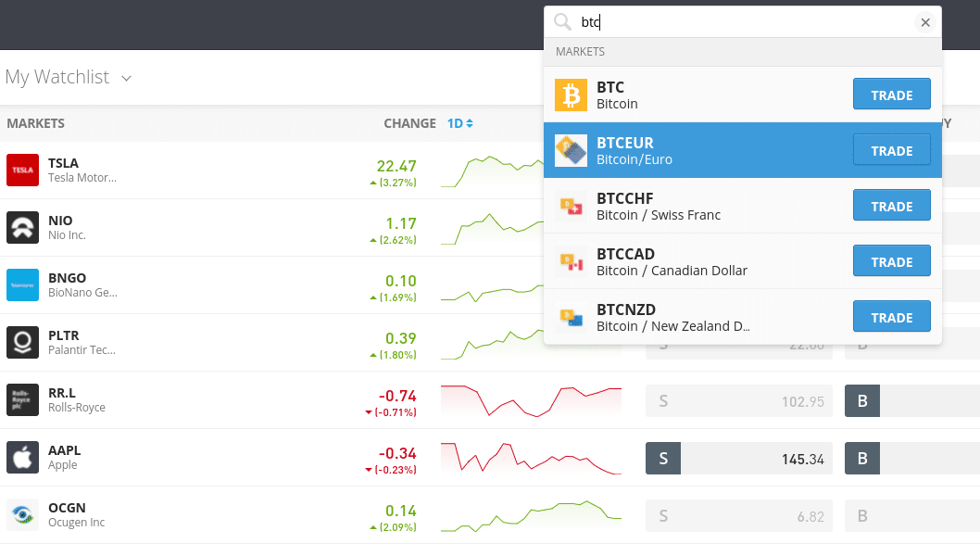
Task: Select BTCCHF Bitcoin / Swiss Franc result
Action: 743,207
